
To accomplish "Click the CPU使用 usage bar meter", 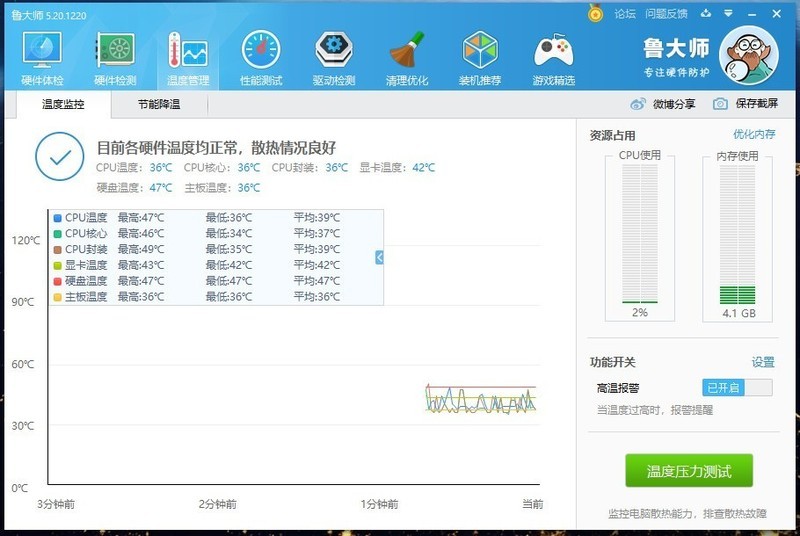I will click(640, 234).
